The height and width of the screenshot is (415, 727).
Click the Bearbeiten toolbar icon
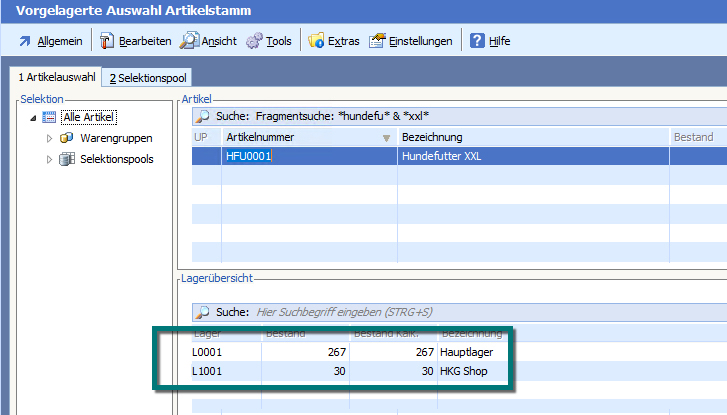click(x=108, y=41)
